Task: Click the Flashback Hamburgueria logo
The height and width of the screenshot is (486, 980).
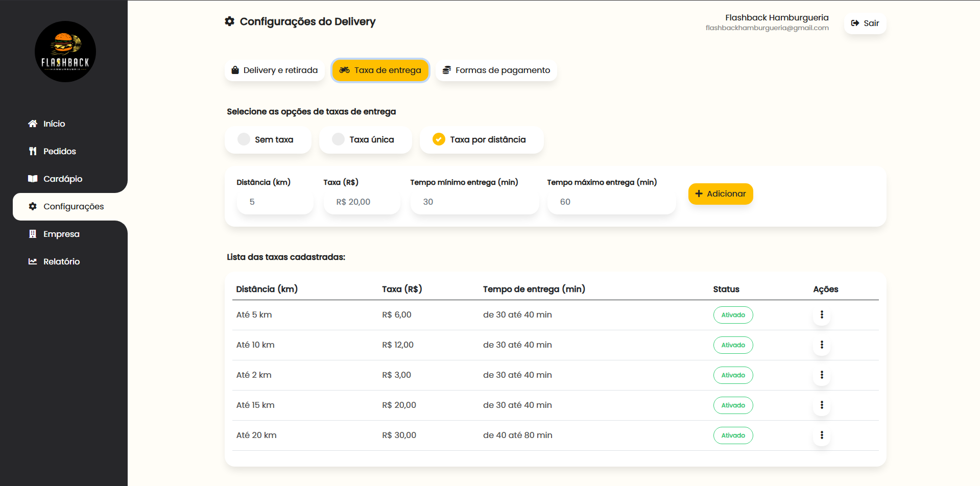Action: [x=65, y=52]
